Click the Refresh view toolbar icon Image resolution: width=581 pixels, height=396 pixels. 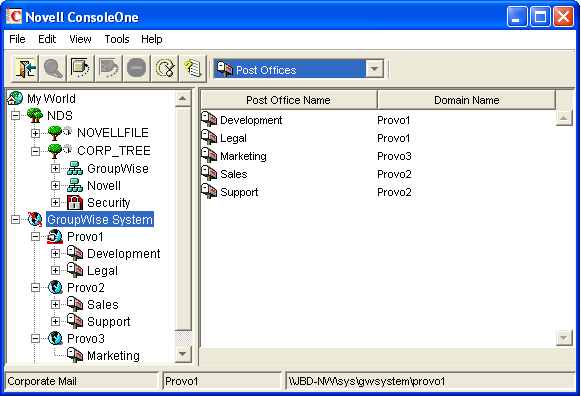[165, 69]
